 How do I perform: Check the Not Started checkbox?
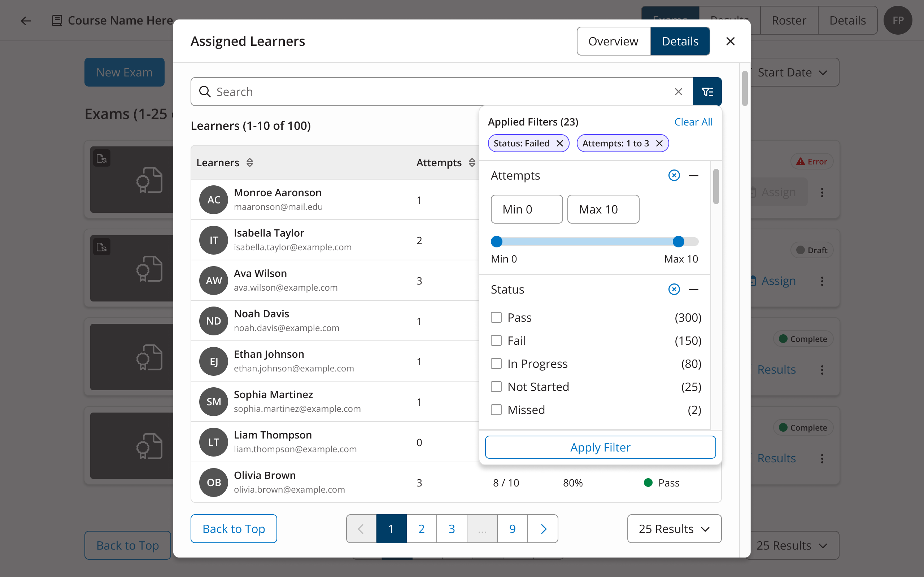(496, 387)
